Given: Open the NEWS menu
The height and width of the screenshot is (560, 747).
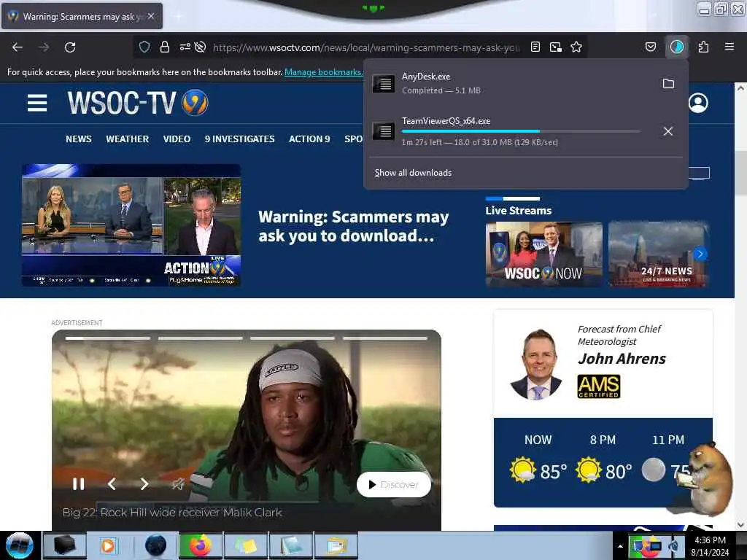Looking at the screenshot, I should click(79, 139).
